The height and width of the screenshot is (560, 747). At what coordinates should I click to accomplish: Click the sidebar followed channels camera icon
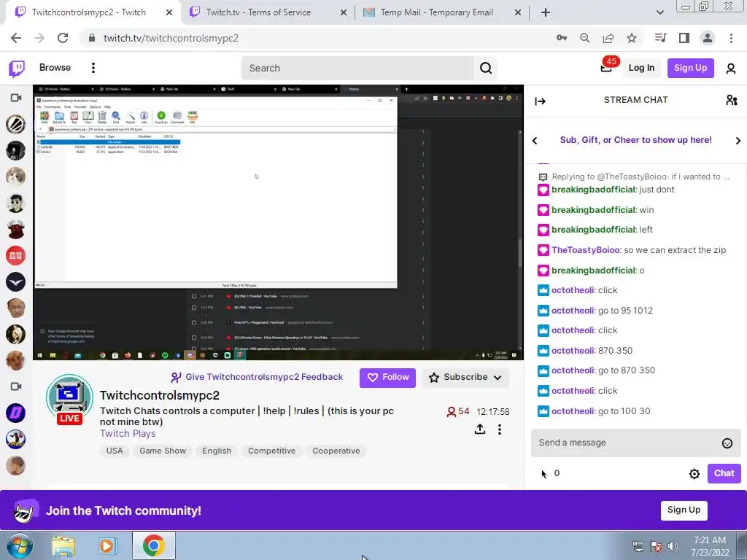pyautogui.click(x=16, y=98)
